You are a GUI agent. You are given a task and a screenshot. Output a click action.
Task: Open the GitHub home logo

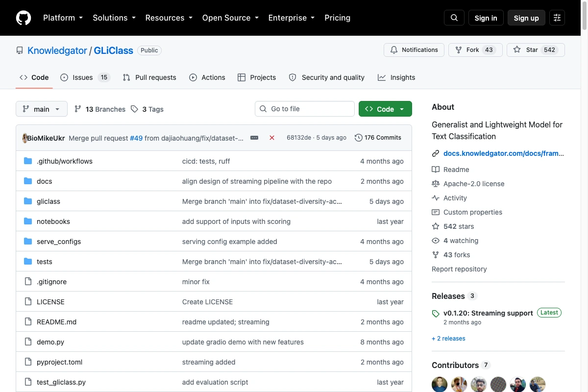point(24,18)
